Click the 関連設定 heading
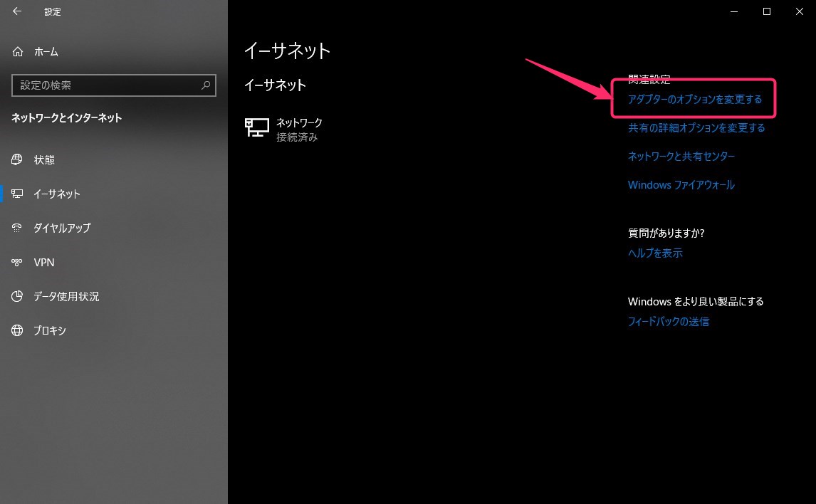The height and width of the screenshot is (504, 816). [649, 80]
